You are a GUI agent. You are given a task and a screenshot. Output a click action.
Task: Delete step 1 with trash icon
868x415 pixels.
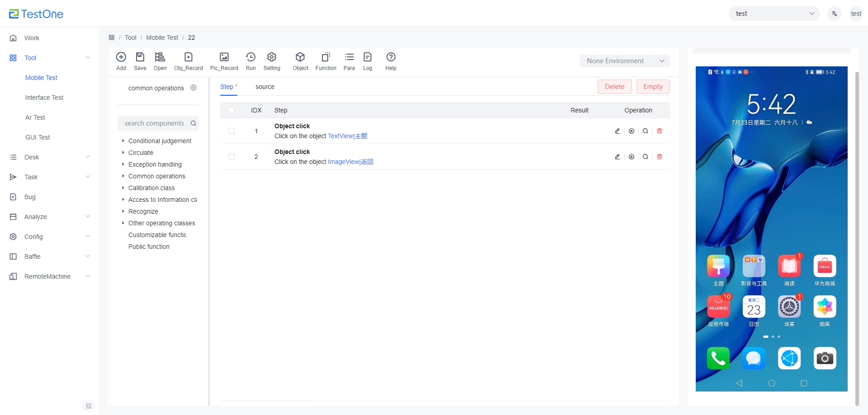pyautogui.click(x=660, y=131)
